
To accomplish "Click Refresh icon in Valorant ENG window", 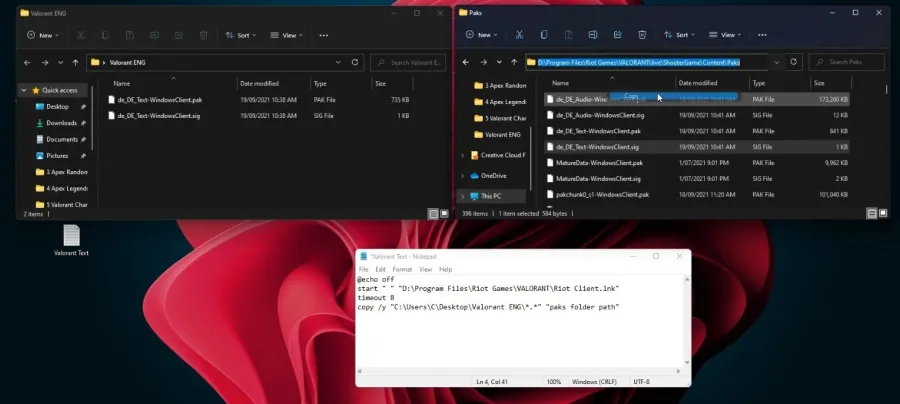I will [x=355, y=63].
